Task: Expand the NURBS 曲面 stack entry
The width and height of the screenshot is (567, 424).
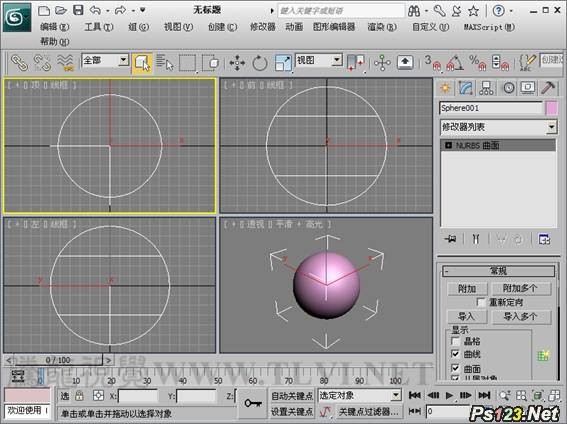Action: (449, 145)
